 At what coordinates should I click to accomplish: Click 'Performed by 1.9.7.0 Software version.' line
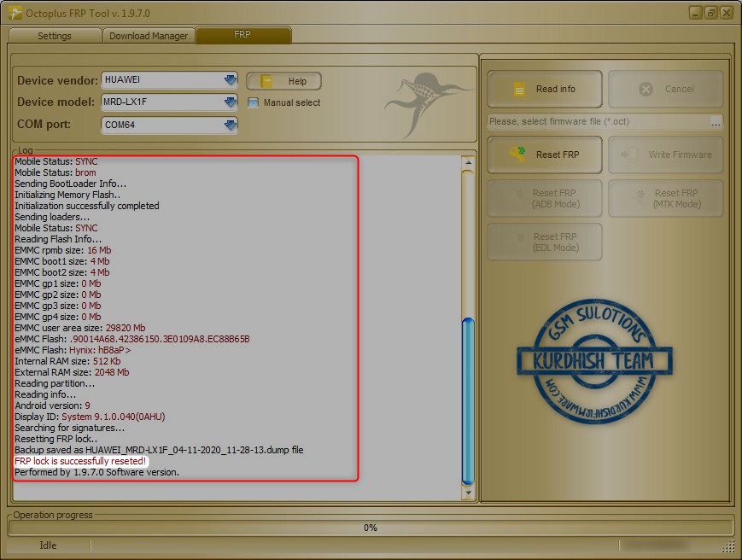pos(97,473)
